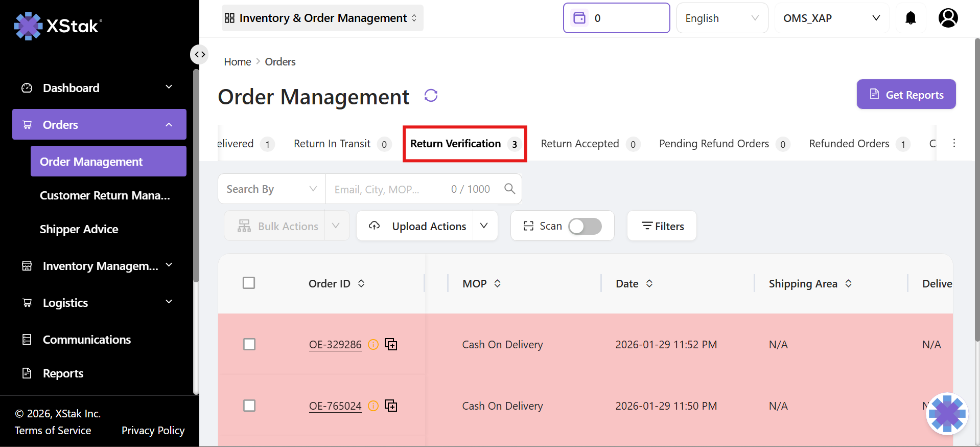Viewport: 980px width, 447px height.
Task: Open the user profile avatar icon
Action: click(x=948, y=18)
